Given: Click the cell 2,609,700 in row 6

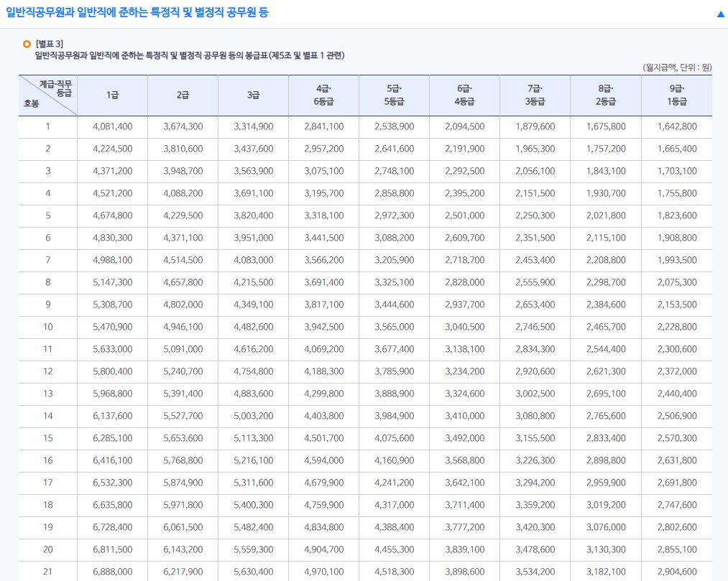Looking at the screenshot, I should tap(465, 238).
